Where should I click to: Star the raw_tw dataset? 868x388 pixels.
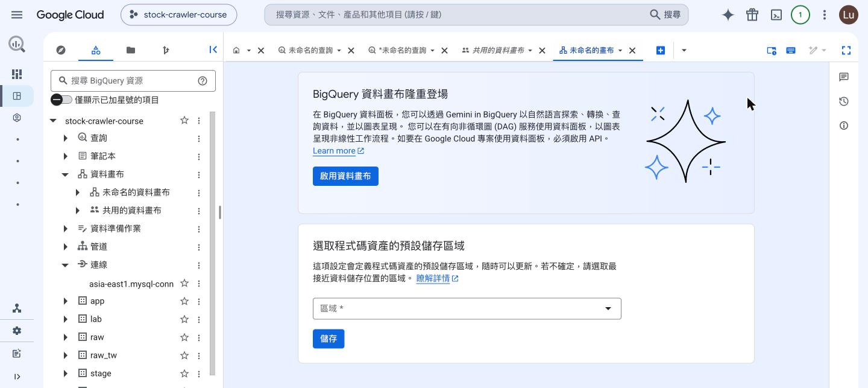[184, 355]
